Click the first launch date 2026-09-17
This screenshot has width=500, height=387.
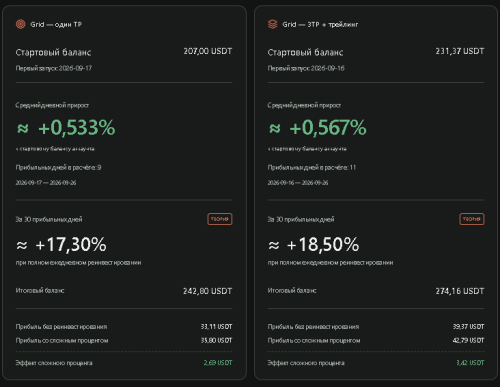click(75, 68)
